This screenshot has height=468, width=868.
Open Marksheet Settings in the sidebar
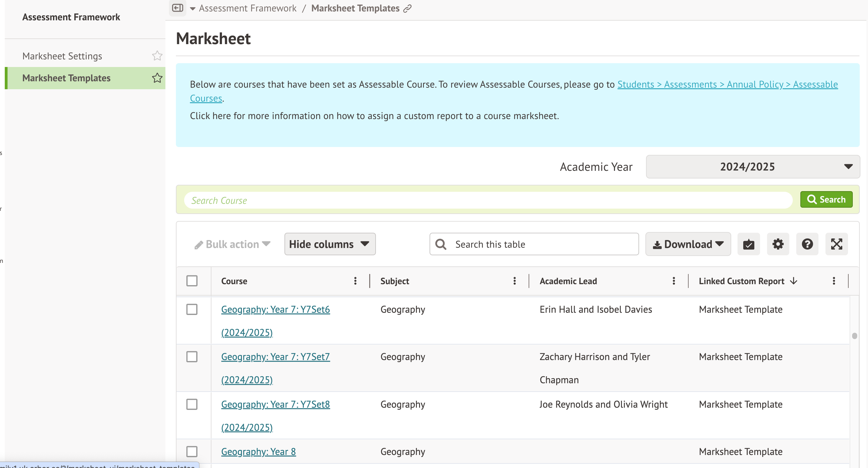coord(62,56)
